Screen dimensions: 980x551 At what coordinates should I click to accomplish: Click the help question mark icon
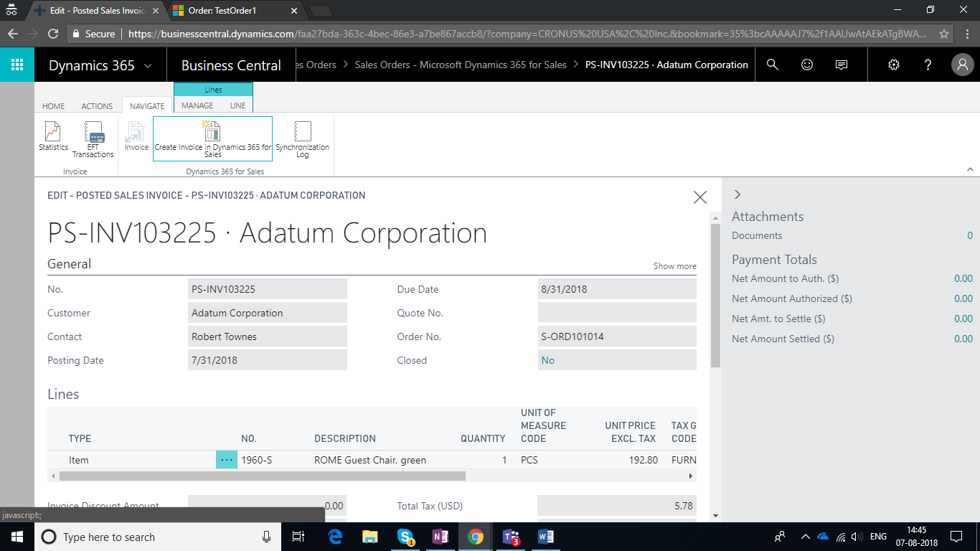[928, 65]
